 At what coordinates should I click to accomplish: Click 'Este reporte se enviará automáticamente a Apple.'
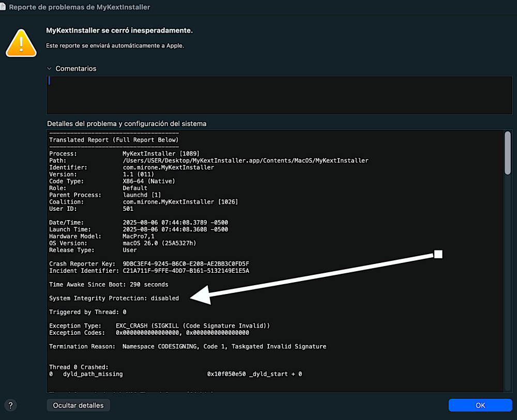(115, 46)
